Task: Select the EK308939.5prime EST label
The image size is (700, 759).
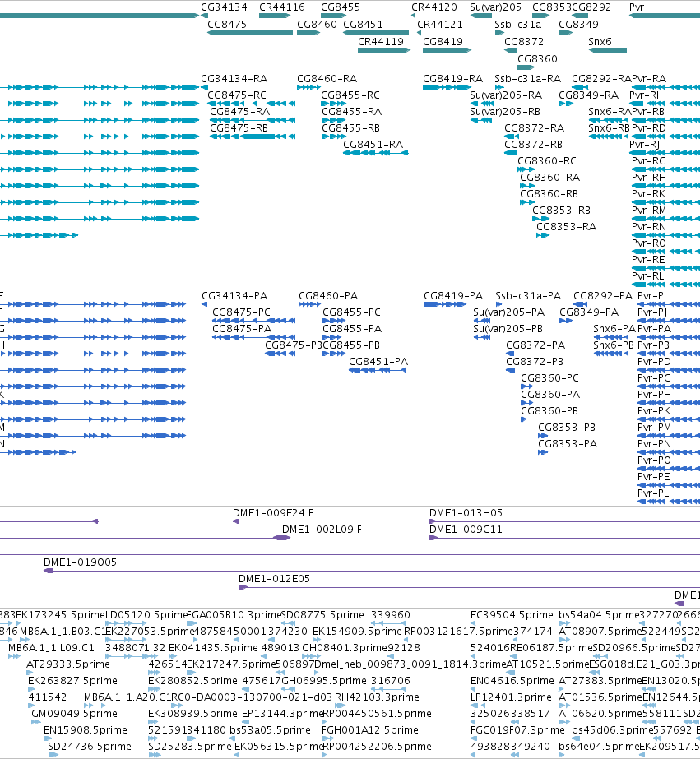Action: point(192,714)
